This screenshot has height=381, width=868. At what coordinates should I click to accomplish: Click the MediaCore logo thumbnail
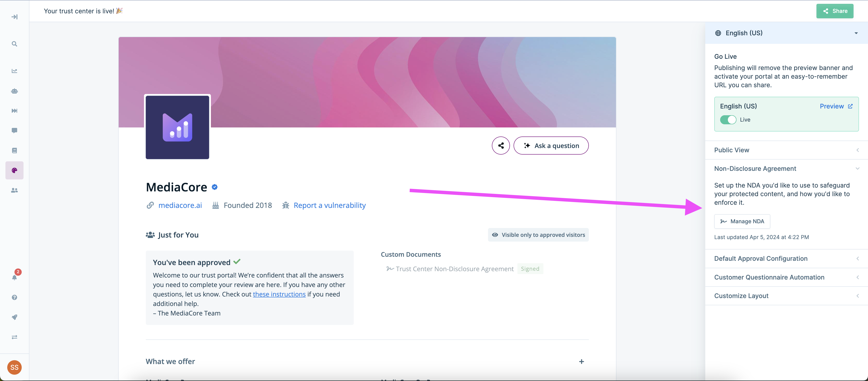(177, 127)
